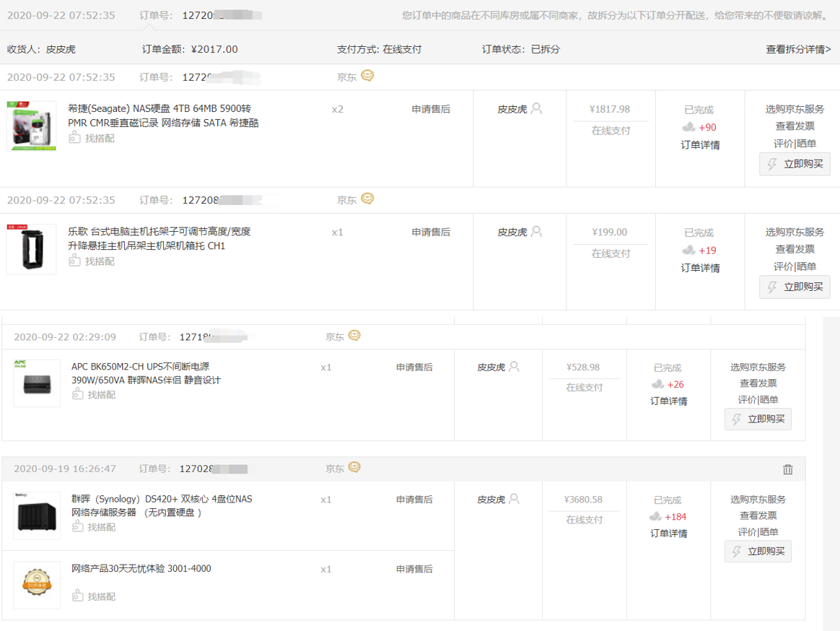Open 订单详情 for ¥199.00 order
Image resolution: width=840 pixels, height=631 pixels.
[700, 268]
